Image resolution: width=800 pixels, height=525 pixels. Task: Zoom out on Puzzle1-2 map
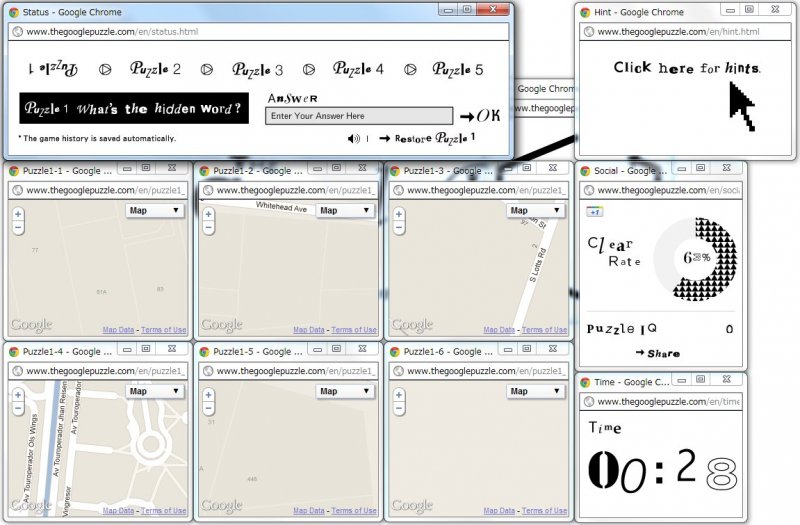click(x=208, y=227)
